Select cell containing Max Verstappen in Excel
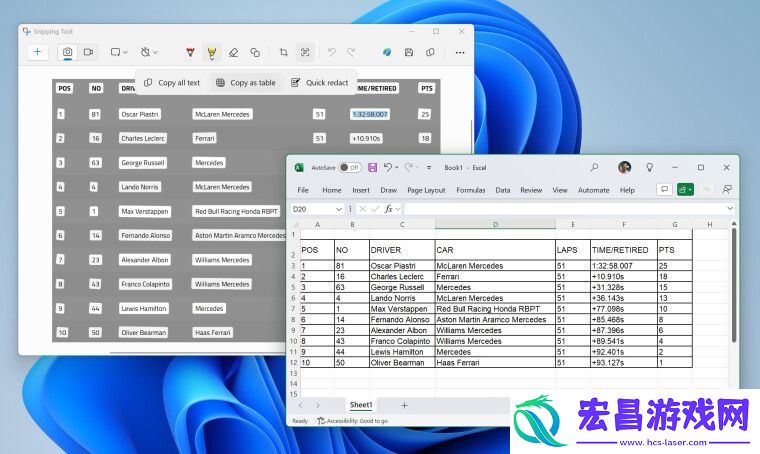The width and height of the screenshot is (760, 454). click(402, 309)
